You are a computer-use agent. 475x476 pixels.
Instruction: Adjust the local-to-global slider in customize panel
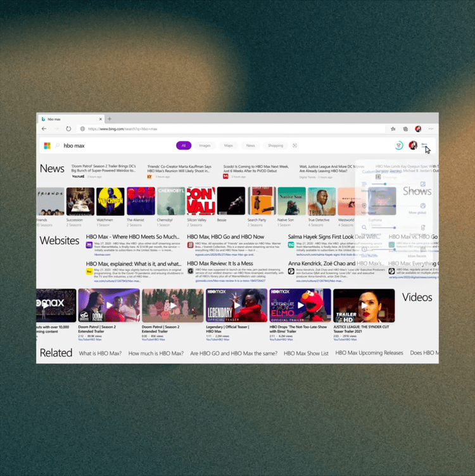coord(394,206)
